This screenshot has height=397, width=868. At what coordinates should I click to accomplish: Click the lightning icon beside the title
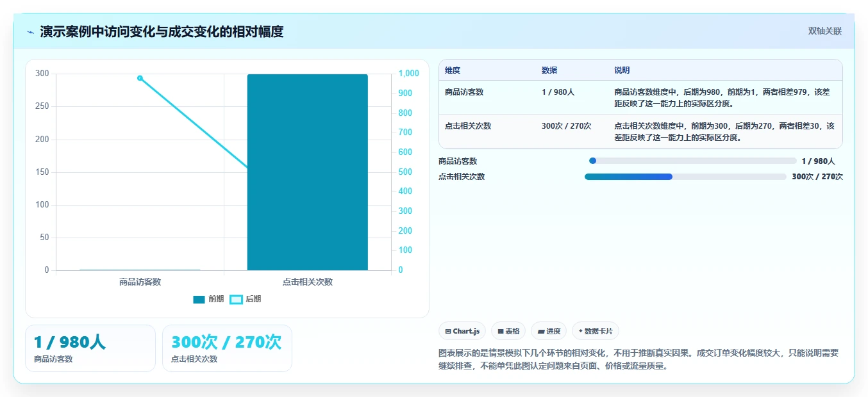[31, 32]
